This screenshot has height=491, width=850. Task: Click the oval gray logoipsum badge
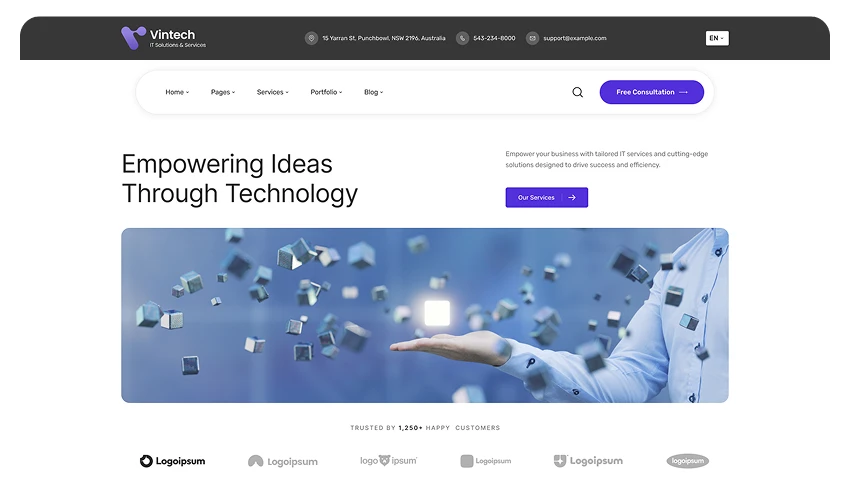pyautogui.click(x=687, y=461)
